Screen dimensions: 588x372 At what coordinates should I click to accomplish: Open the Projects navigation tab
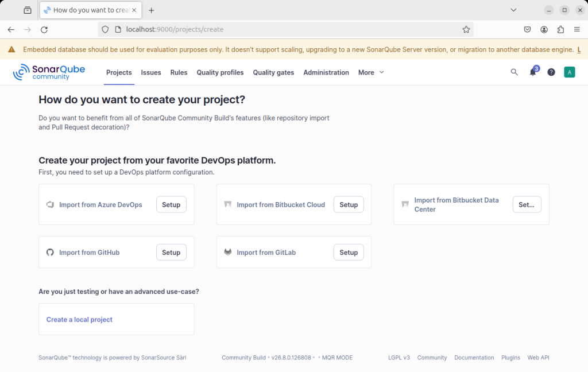pos(119,72)
